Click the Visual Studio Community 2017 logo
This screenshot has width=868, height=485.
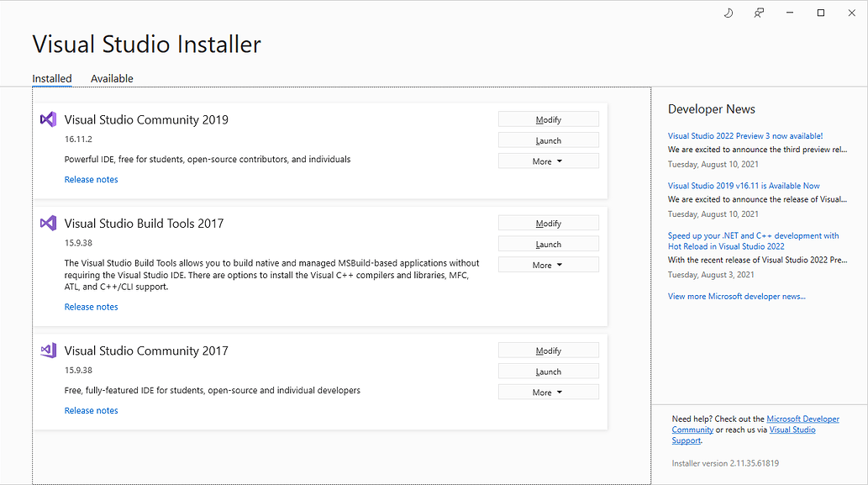click(48, 351)
